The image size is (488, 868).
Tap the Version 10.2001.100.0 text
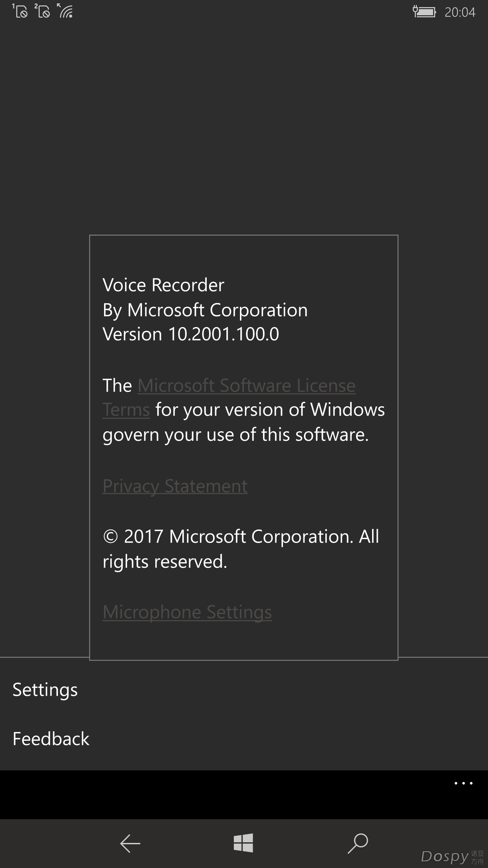tap(191, 334)
